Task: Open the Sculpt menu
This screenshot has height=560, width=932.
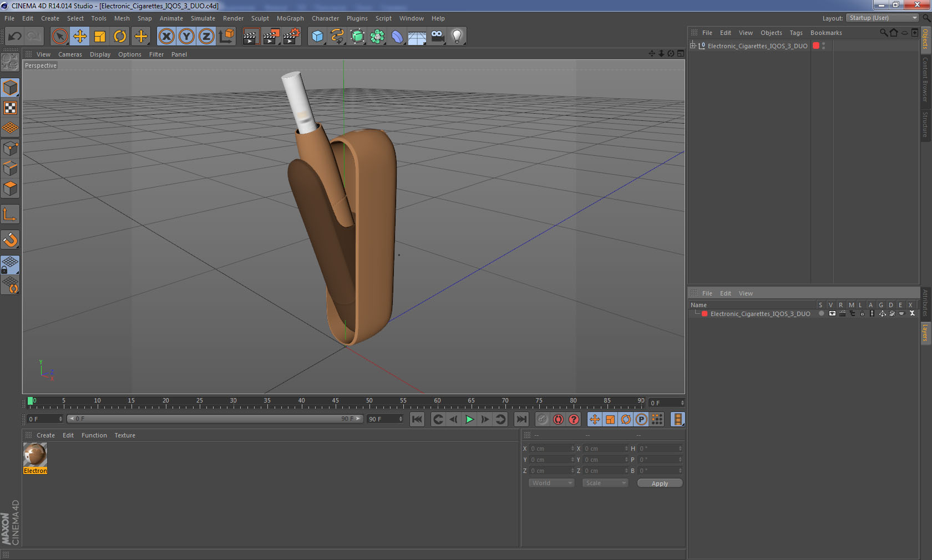Action: pyautogui.click(x=260, y=18)
